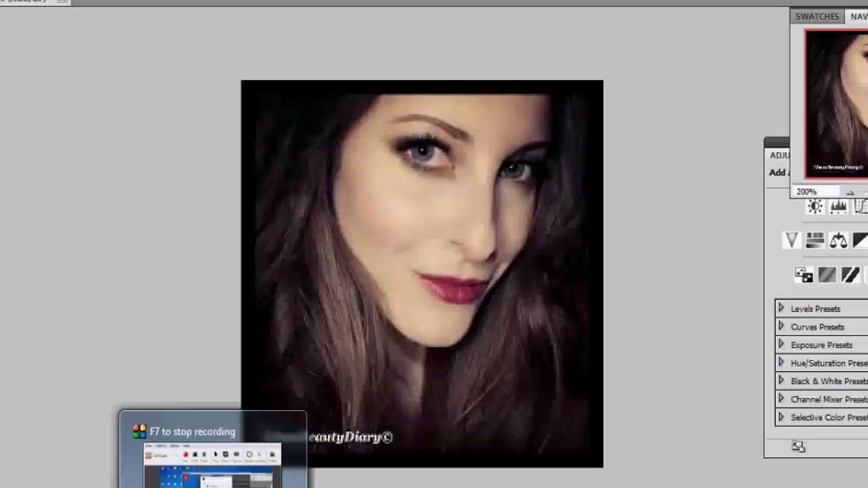868x488 pixels.
Task: Click the Navigator preview thumbnail
Action: [x=836, y=104]
